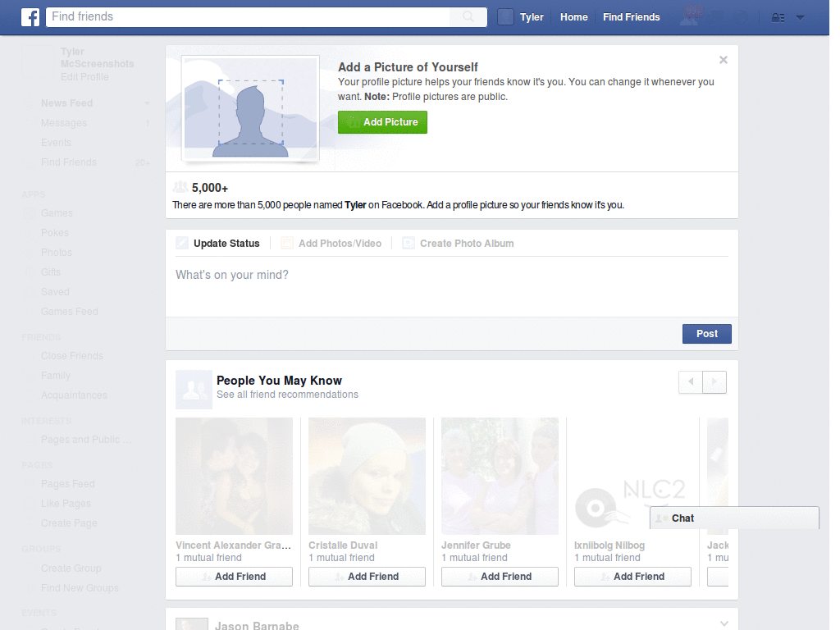
Task: Open Saved in sidebar
Action: point(55,292)
